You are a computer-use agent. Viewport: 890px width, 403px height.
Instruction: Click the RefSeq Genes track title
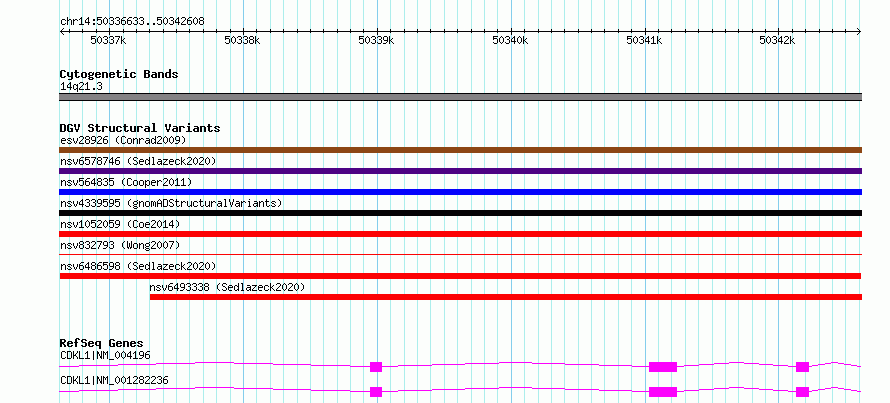point(102,343)
